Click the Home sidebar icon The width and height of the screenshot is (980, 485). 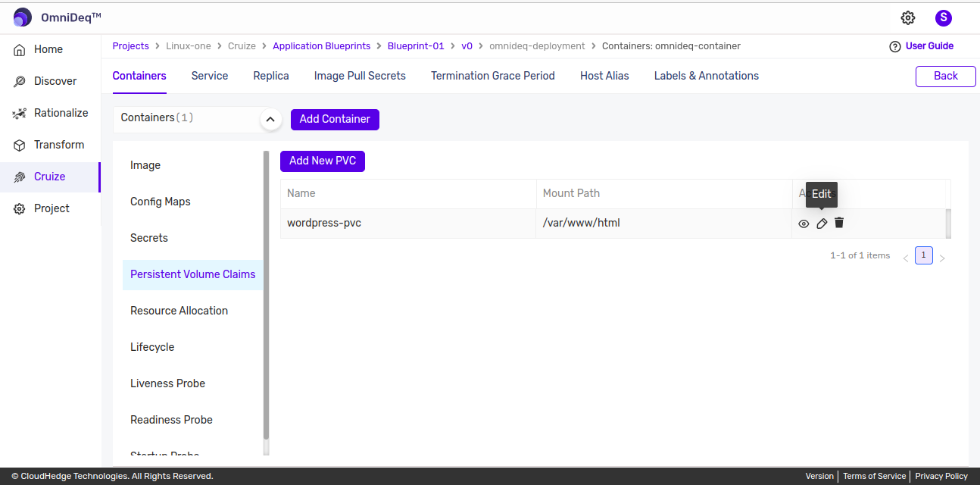20,49
